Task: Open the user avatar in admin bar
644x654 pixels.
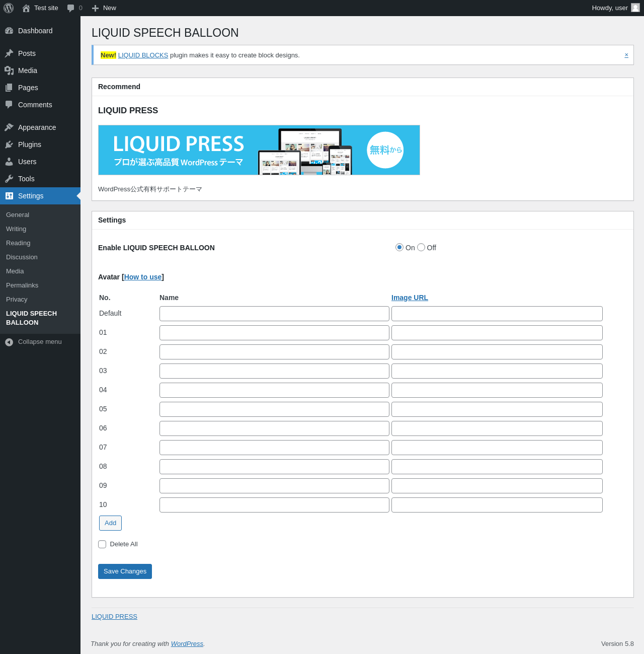Action: [635, 8]
